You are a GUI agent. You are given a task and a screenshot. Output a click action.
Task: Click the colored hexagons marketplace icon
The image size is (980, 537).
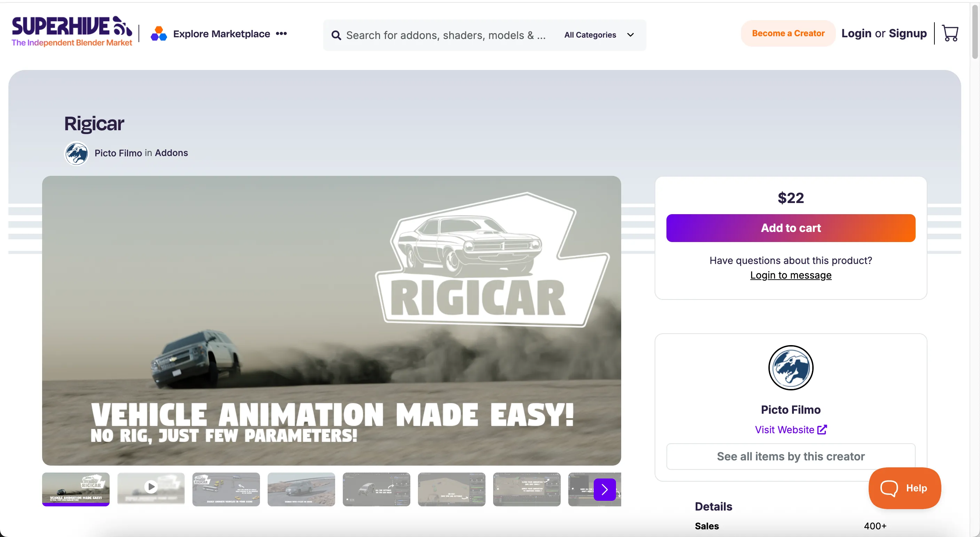pos(159,34)
